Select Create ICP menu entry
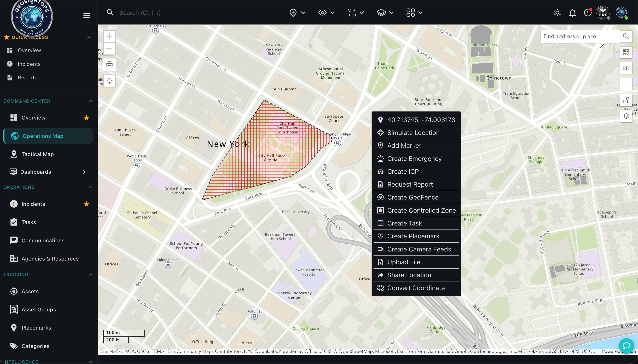 416,172
